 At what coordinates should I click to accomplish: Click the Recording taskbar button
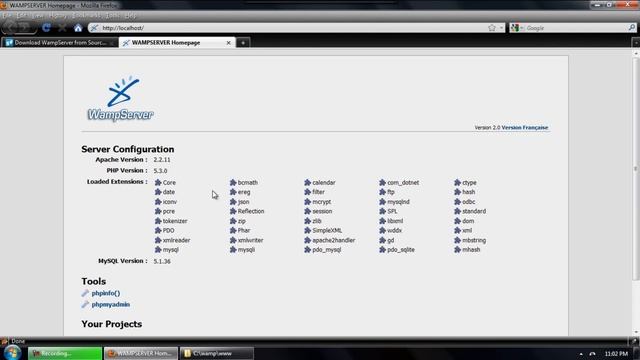pyautogui.click(x=65, y=353)
